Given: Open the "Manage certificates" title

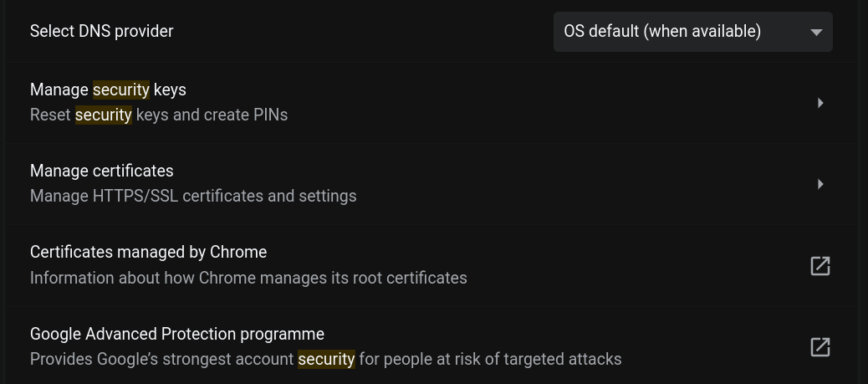Looking at the screenshot, I should 102,171.
